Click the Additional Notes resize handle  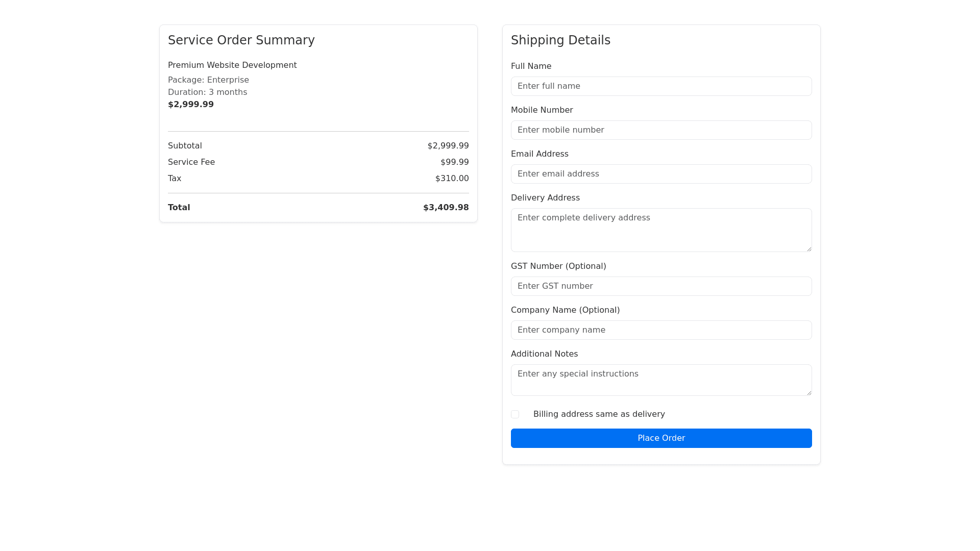click(809, 393)
